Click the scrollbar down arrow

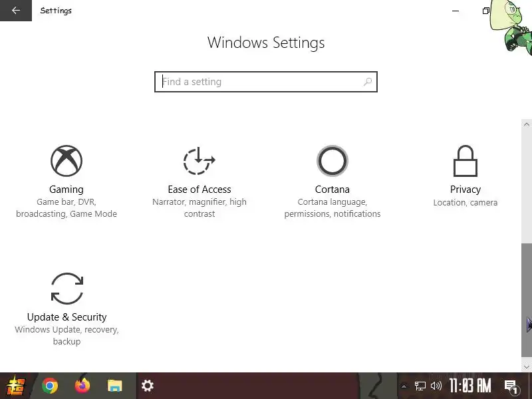(527, 366)
